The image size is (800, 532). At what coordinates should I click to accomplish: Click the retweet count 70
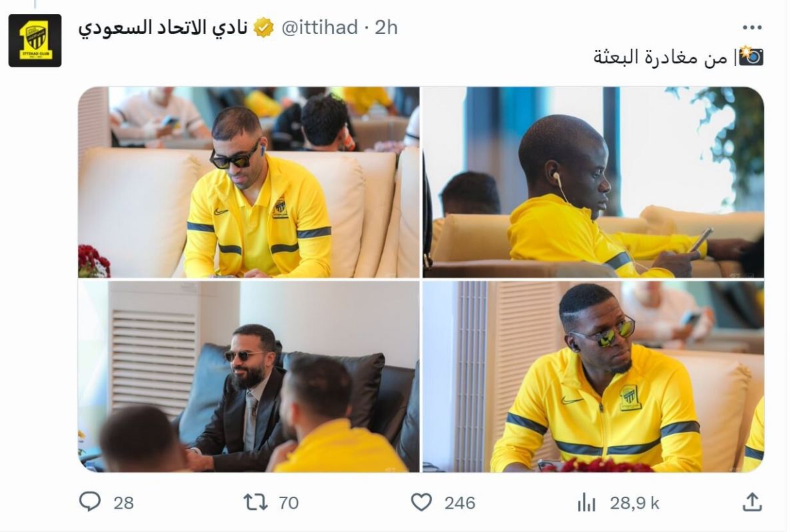click(288, 503)
